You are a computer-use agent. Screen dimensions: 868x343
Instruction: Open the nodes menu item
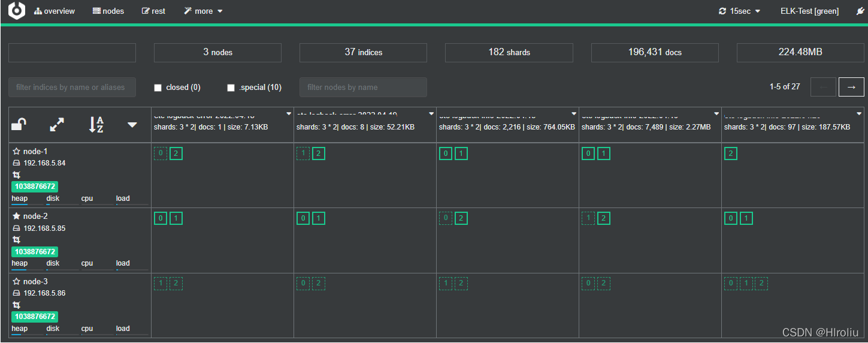pos(108,11)
